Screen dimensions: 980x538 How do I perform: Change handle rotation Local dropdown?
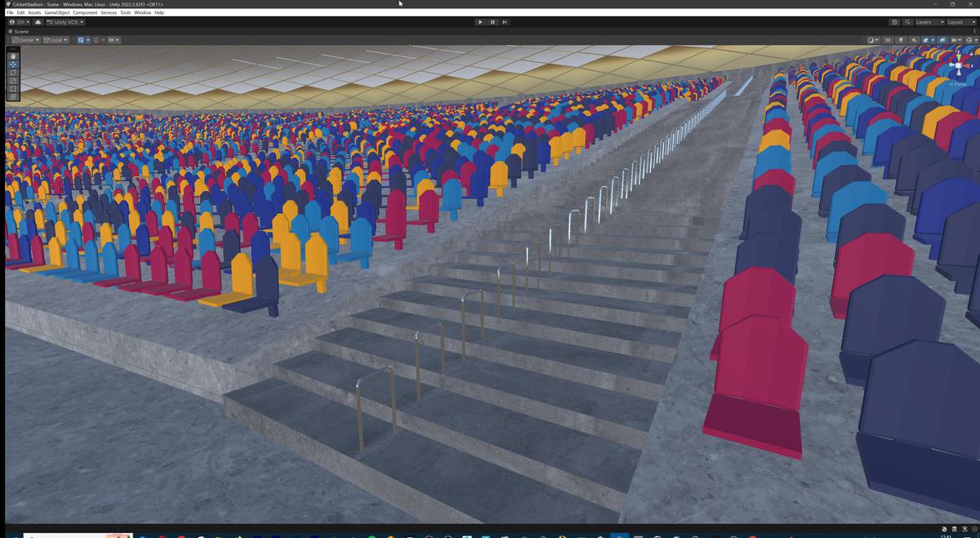(x=56, y=40)
